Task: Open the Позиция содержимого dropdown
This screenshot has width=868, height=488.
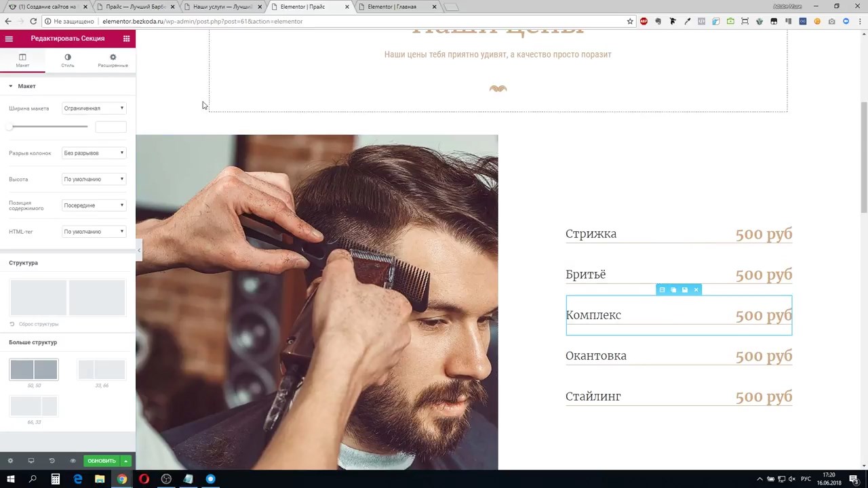Action: point(94,205)
